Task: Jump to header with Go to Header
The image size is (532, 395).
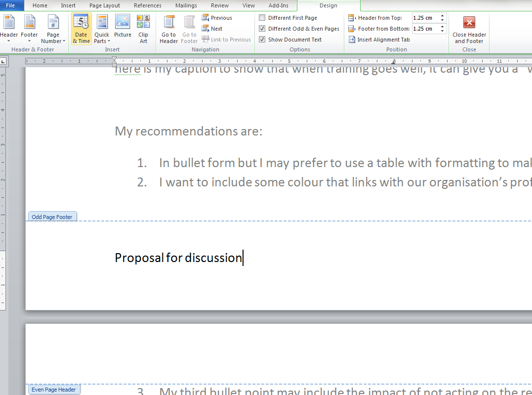Action: 168,29
